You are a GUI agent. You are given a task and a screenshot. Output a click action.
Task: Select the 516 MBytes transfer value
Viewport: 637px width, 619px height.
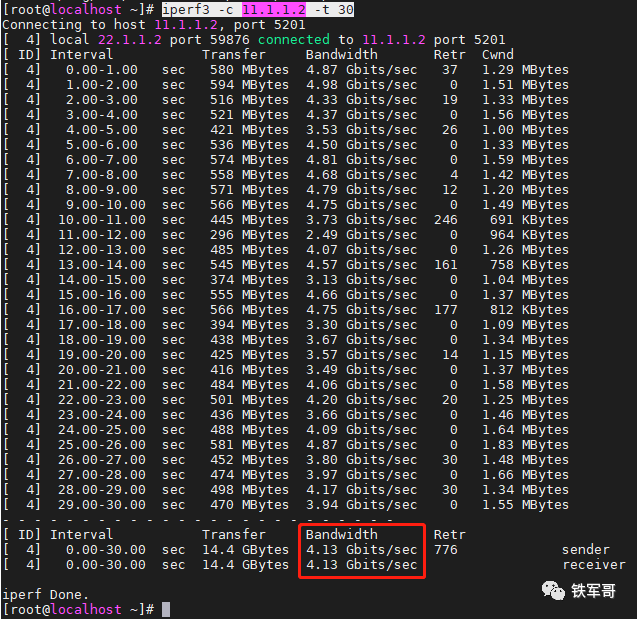point(249,100)
